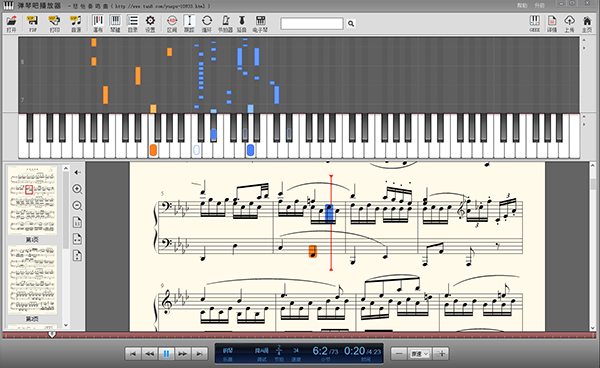600x368 pixels.
Task: Open the upgrade (升级) menu item
Action: 540,5
